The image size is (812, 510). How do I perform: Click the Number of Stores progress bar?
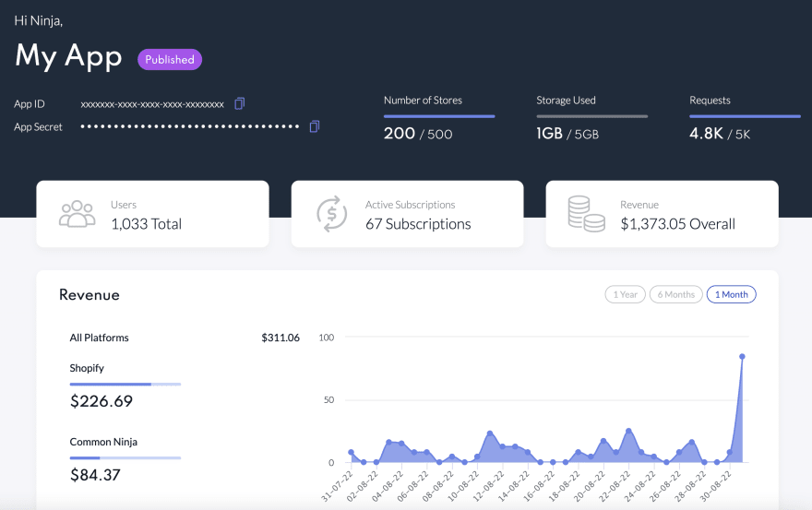pyautogui.click(x=439, y=116)
